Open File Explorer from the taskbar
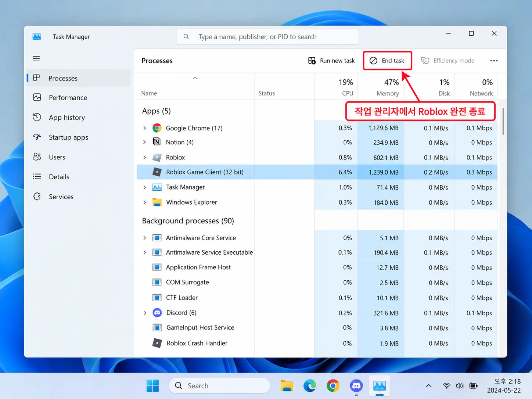Image resolution: width=532 pixels, height=399 pixels. (287, 386)
